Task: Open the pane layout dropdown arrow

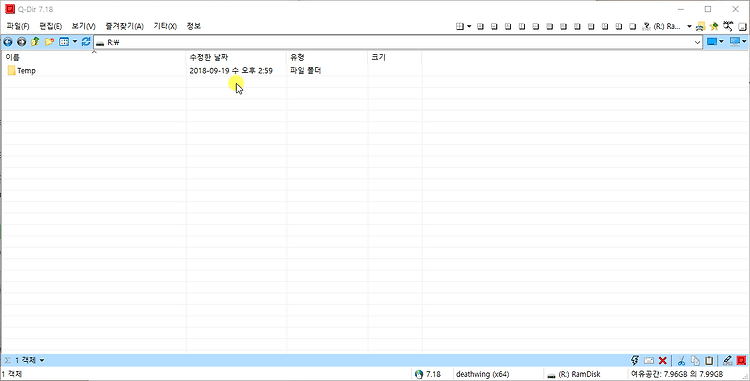Action: [x=469, y=26]
